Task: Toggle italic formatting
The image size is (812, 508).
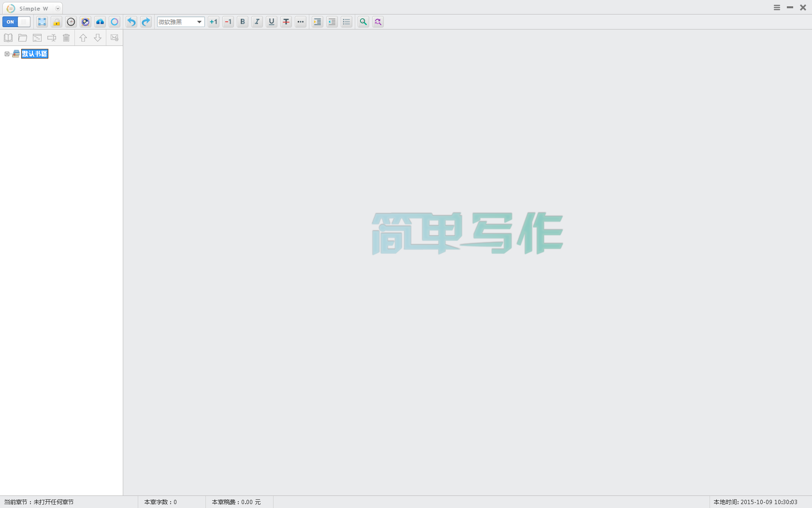Action: [257, 22]
